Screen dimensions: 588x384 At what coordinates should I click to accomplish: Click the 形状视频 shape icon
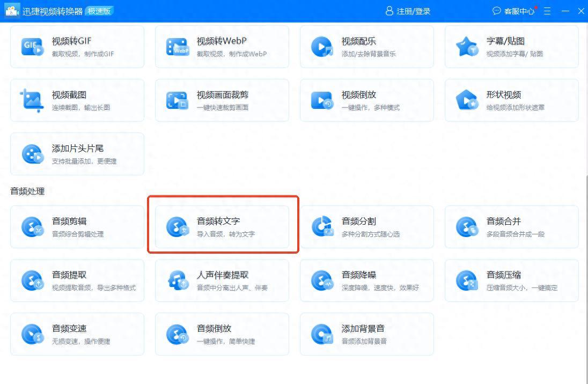coord(467,100)
